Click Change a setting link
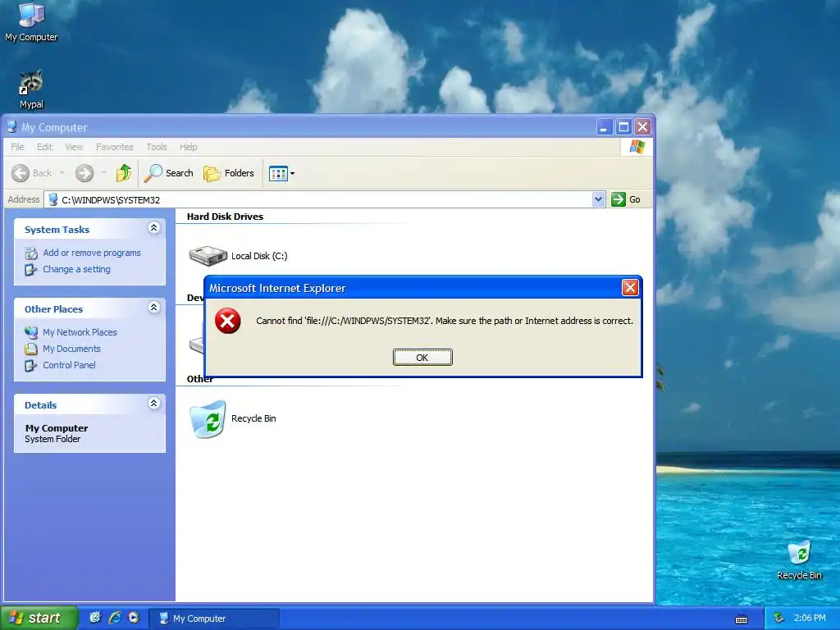 pyautogui.click(x=76, y=269)
